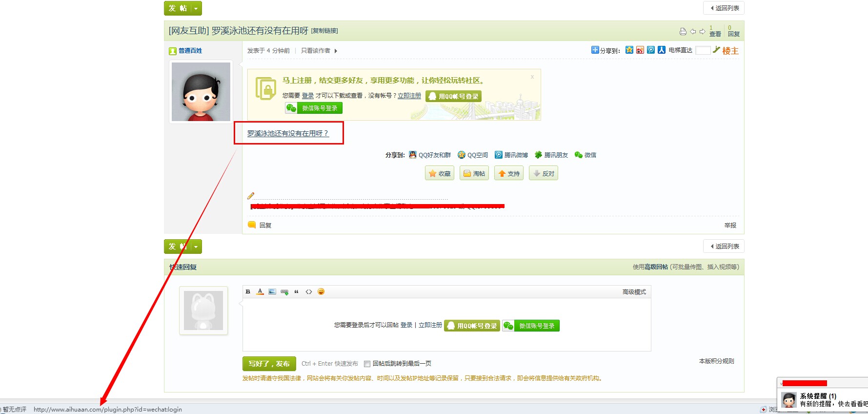Insert quote in reply toolbar

click(x=297, y=291)
